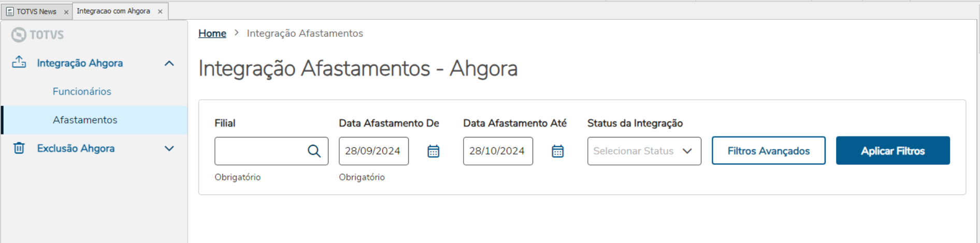Close the TOTVS News tab
Screen dimensions: 980x243
[66, 12]
